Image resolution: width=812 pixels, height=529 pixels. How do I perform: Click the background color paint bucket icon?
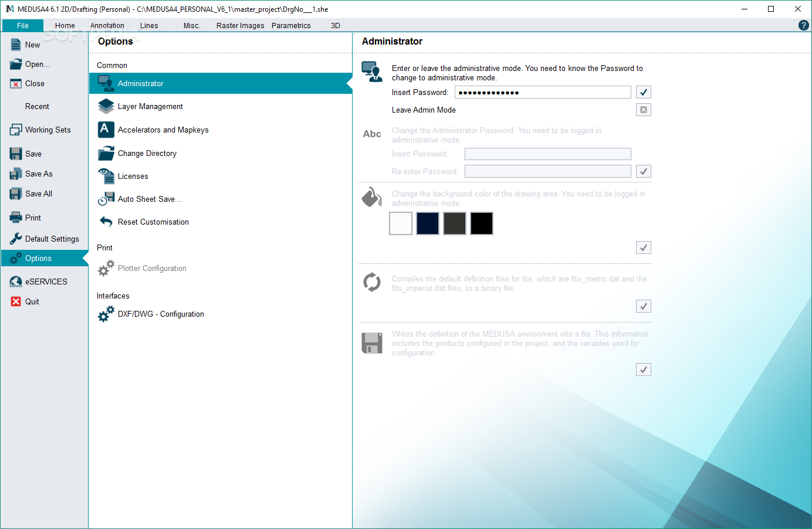pos(372,197)
